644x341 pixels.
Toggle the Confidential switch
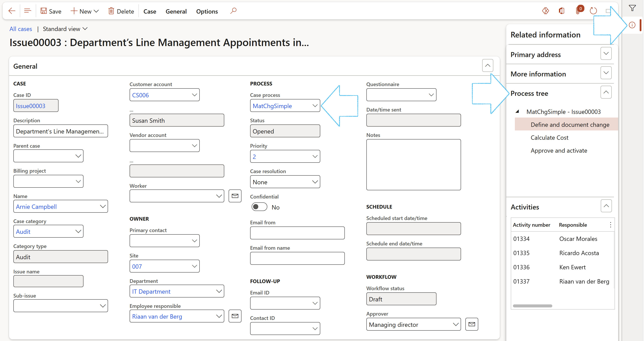[x=259, y=207]
